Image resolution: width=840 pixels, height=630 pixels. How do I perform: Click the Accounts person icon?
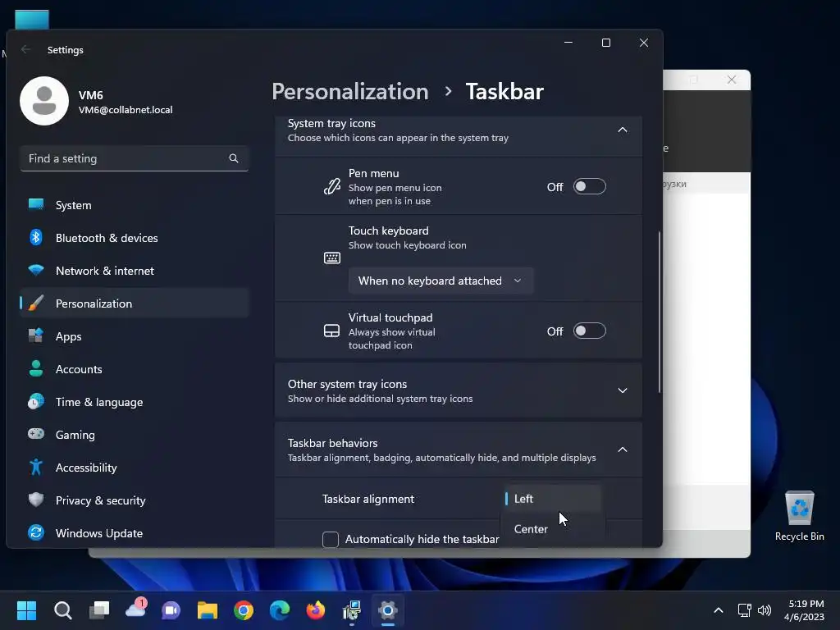(x=36, y=368)
